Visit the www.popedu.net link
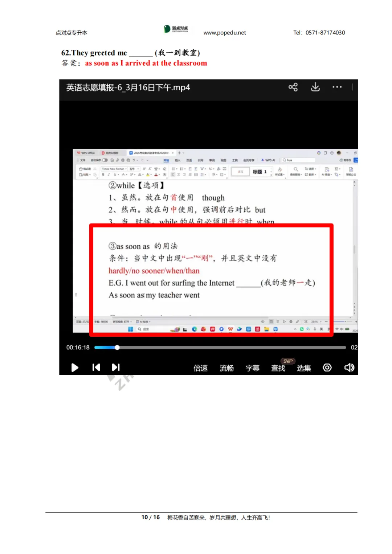The width and height of the screenshot is (392, 554). [225, 33]
